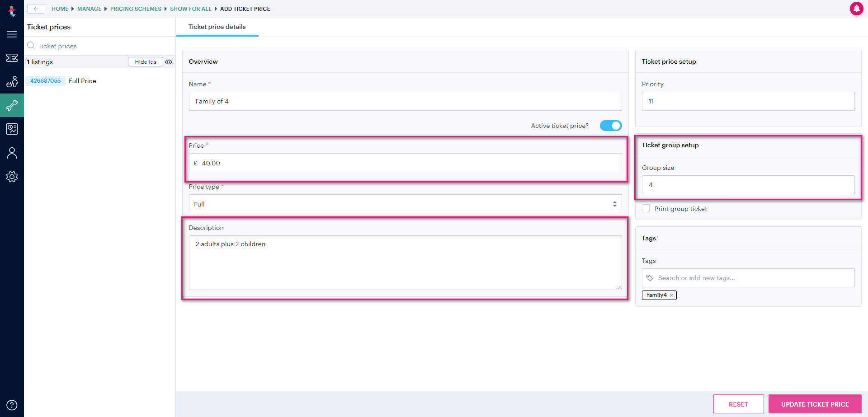This screenshot has height=417, width=868.
Task: Click the tag icon in Tags field
Action: click(650, 278)
